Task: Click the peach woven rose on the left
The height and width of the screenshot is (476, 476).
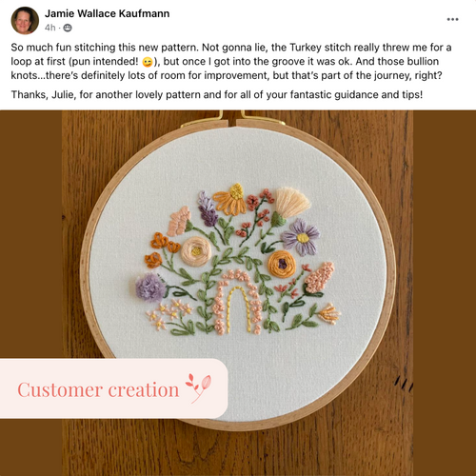Action: (x=196, y=251)
